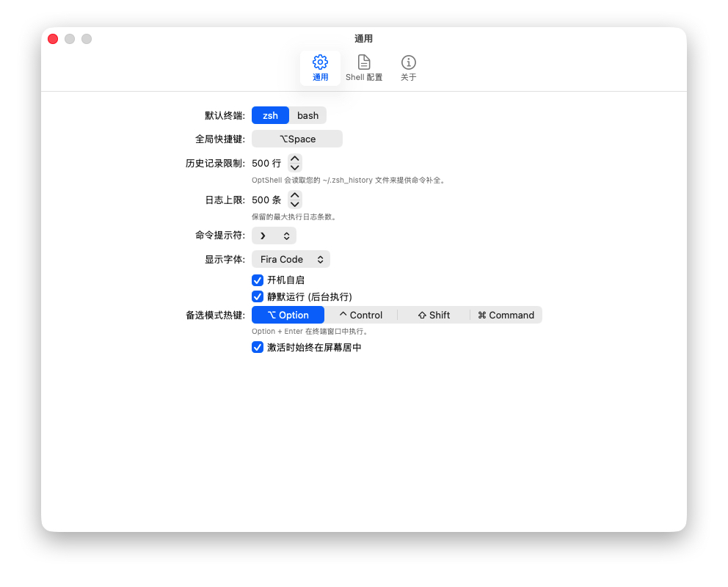728x587 pixels.
Task: Click the 保留的最大执行日志条数 hint text
Action: (294, 216)
